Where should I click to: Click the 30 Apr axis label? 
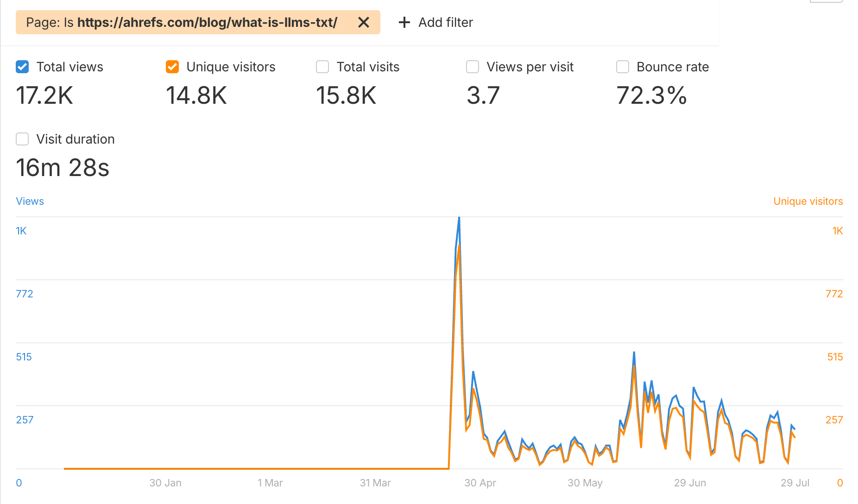point(480,483)
